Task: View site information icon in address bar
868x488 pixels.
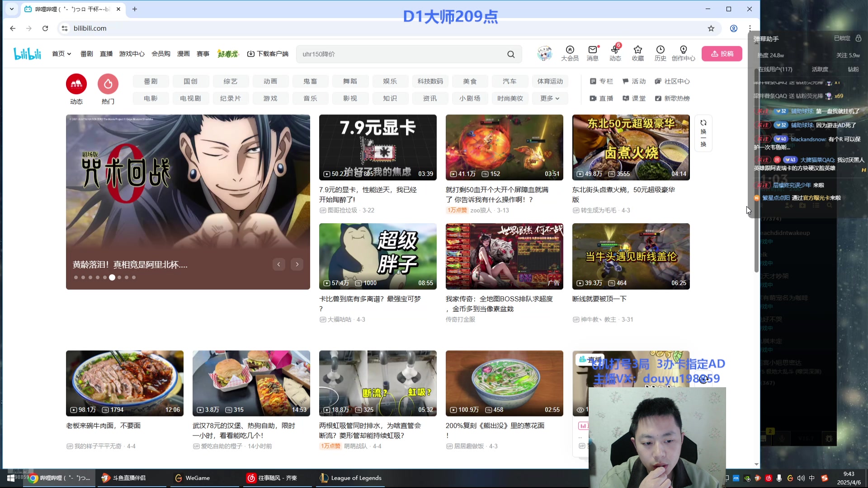Action: pos(65,28)
